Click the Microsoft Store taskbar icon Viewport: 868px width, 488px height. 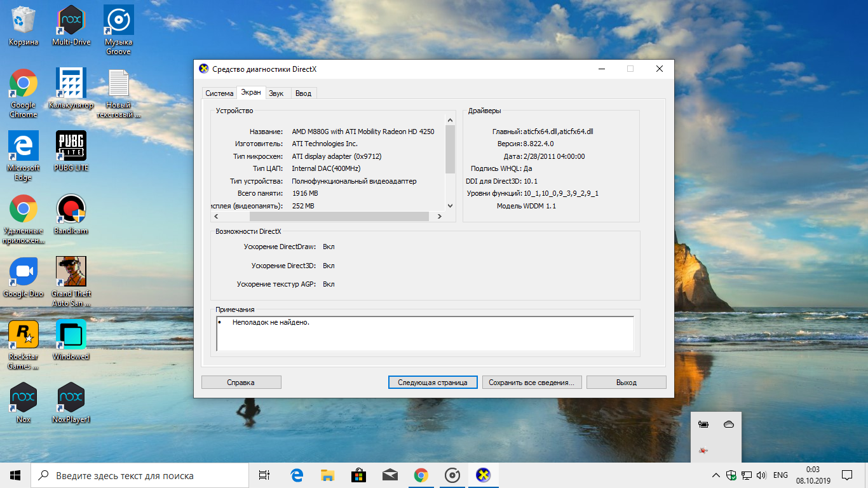358,475
